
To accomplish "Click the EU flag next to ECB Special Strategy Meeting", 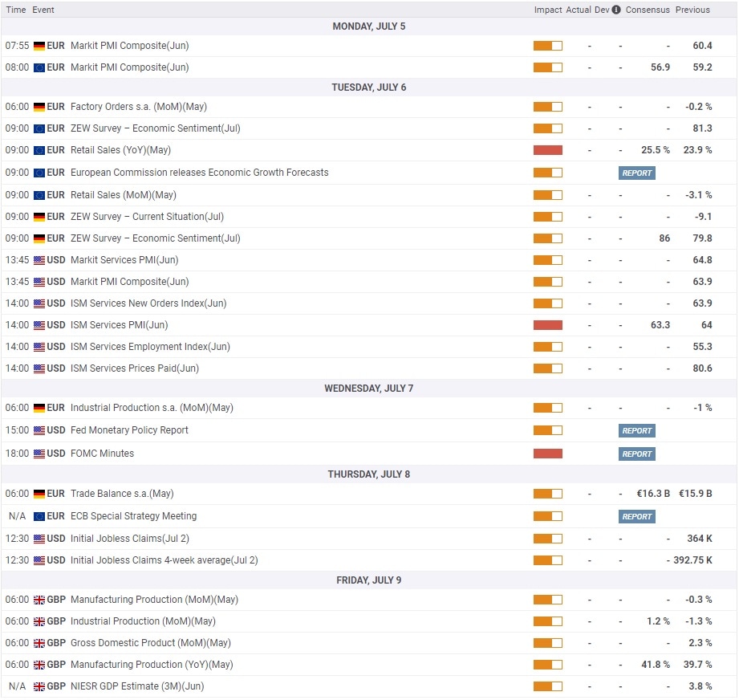I will pyautogui.click(x=41, y=516).
